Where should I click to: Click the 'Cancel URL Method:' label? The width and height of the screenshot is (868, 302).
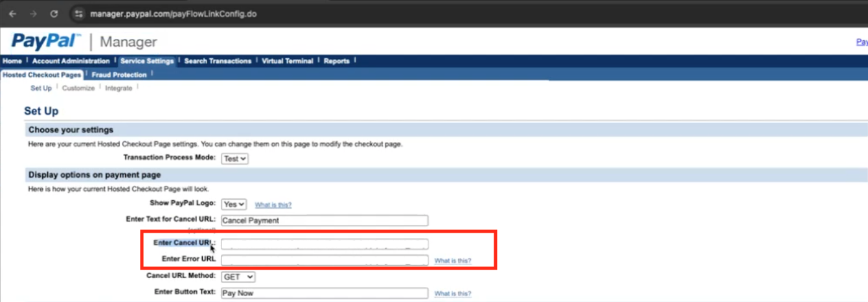point(181,275)
